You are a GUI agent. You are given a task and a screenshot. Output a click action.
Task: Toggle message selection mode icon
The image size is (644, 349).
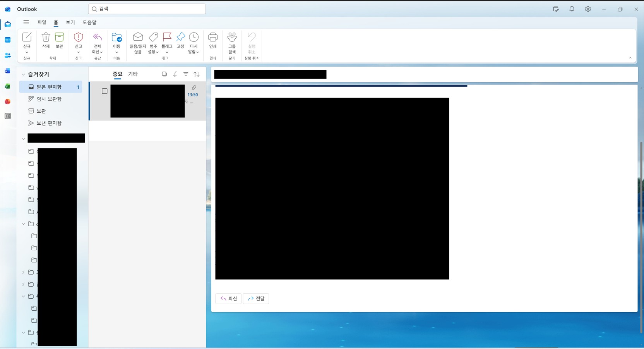click(x=164, y=74)
